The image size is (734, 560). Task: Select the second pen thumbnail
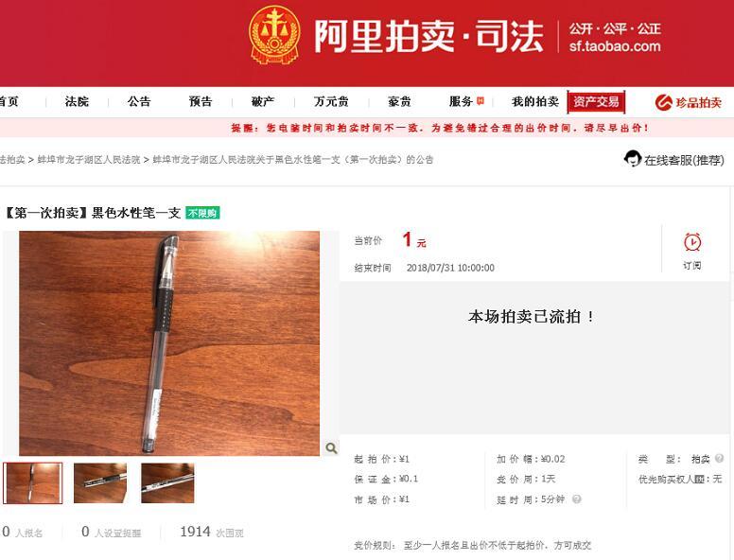point(100,483)
